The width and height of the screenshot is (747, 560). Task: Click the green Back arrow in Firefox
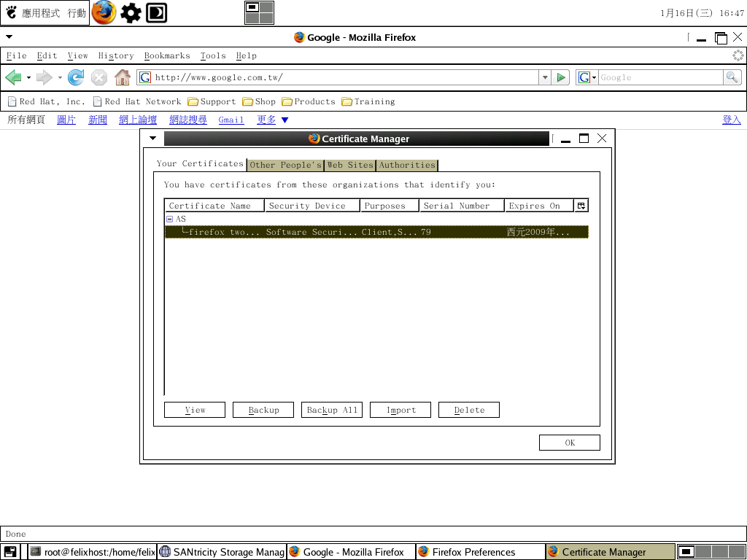pos(13,77)
